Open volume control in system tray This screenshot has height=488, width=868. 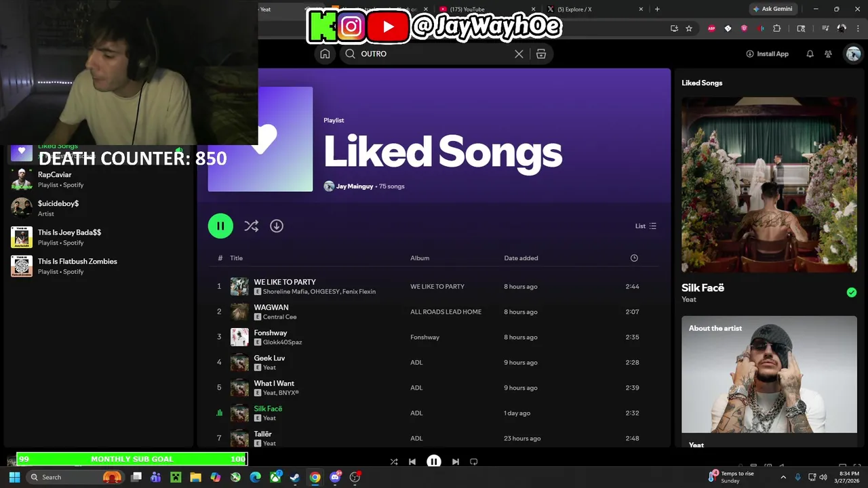823,477
